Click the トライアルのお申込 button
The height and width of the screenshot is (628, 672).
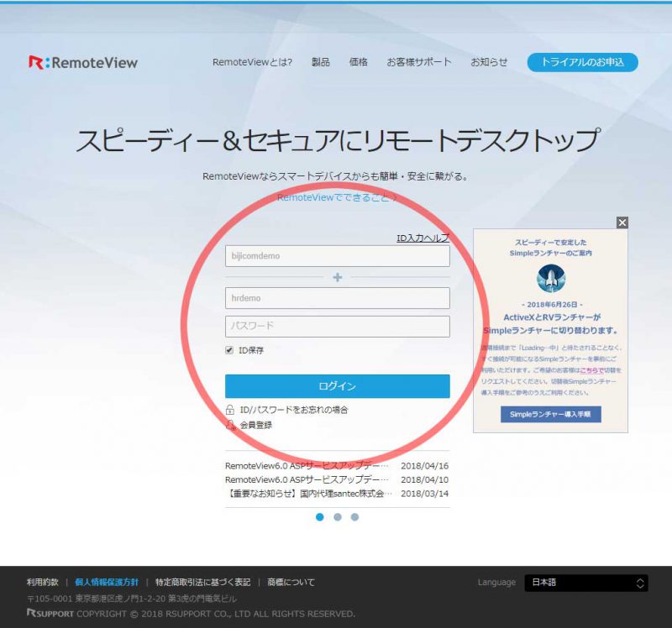click(582, 62)
